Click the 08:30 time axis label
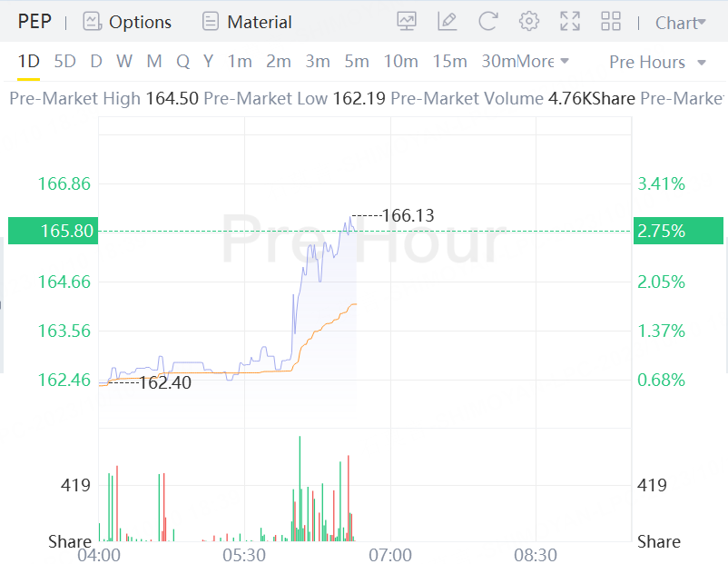This screenshot has height=564, width=728. [536, 555]
